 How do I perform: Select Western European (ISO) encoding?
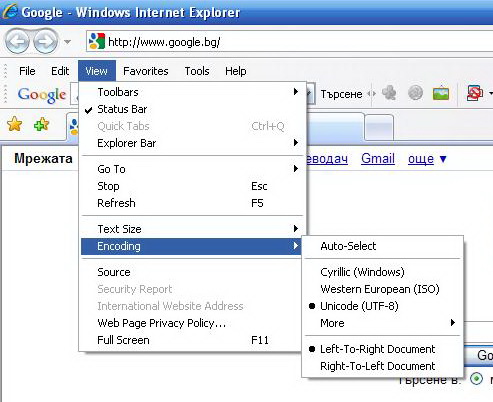click(x=383, y=289)
